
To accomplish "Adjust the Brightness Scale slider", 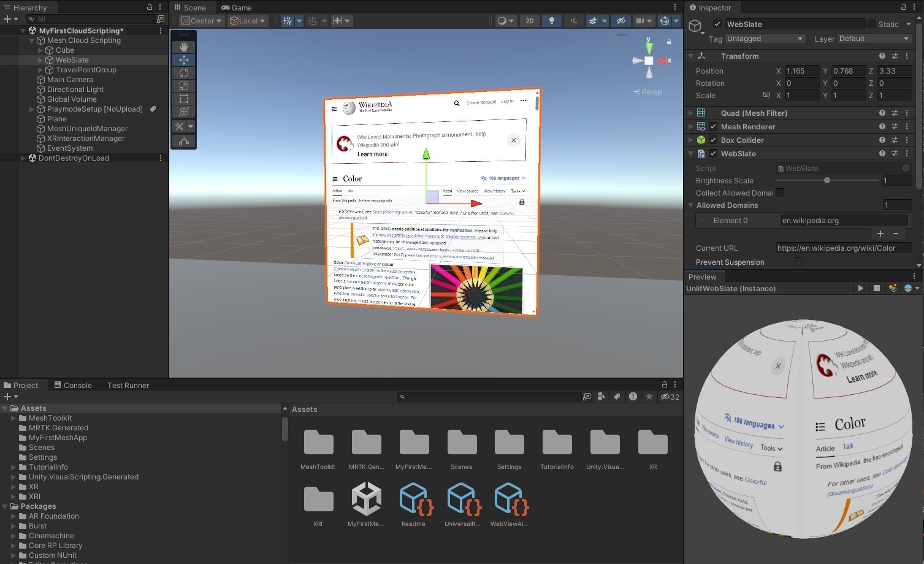I will [827, 180].
